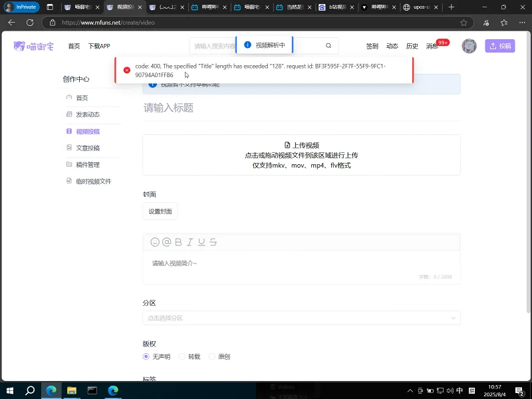Open the 下载APP menu

point(99,46)
